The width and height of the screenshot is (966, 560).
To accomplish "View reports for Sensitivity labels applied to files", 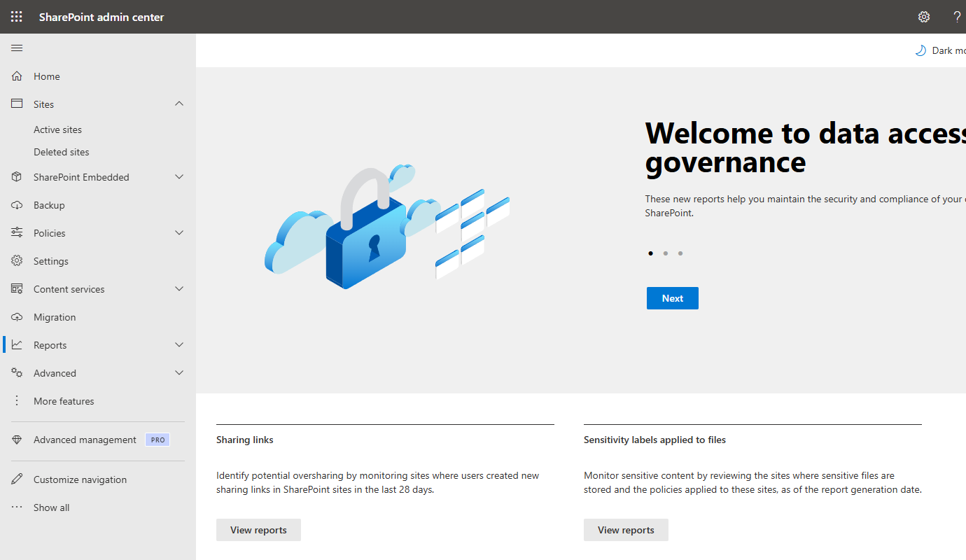I will [626, 530].
